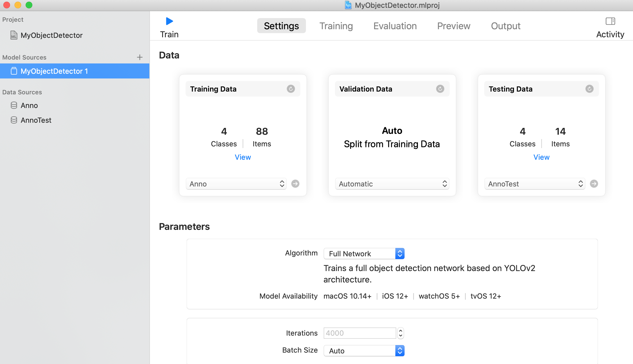Click the Training Data refresh circle icon
Viewport: 633px width, 364px height.
click(291, 89)
